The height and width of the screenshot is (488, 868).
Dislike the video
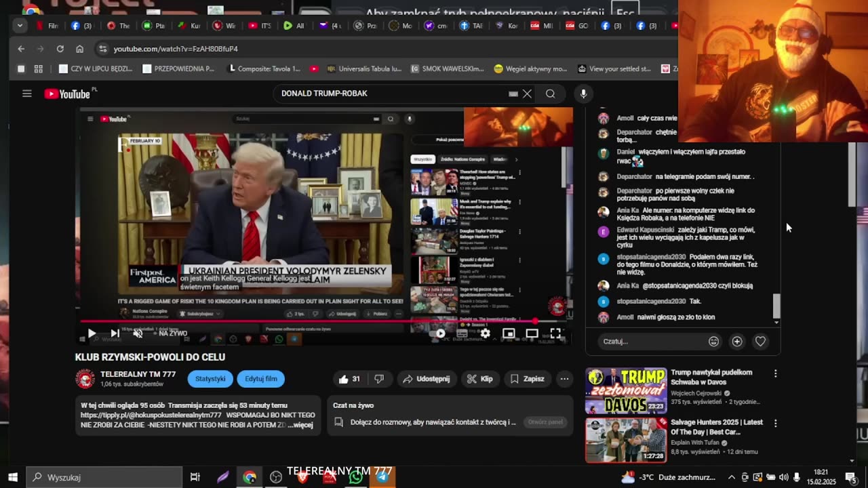click(x=380, y=379)
